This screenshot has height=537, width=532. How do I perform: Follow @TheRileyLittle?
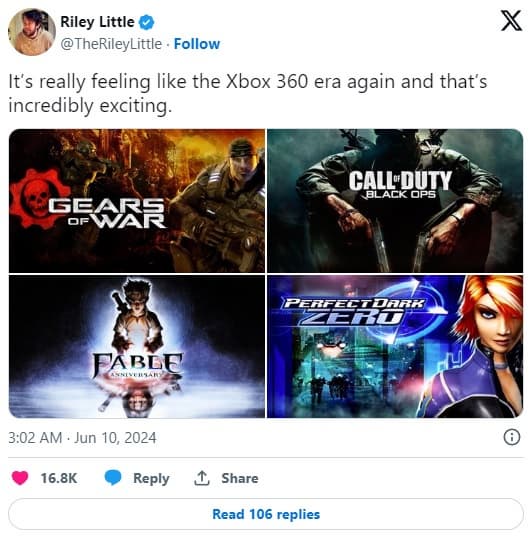click(x=197, y=44)
